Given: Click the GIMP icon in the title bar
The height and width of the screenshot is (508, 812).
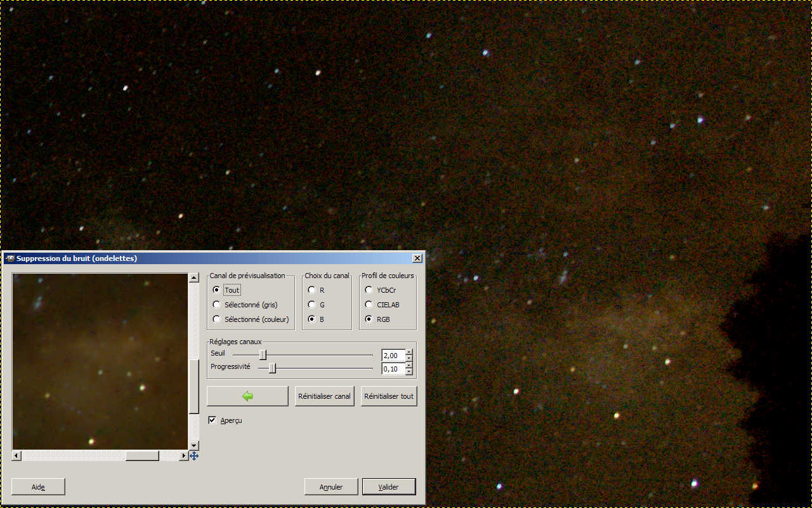Looking at the screenshot, I should coord(10,258).
